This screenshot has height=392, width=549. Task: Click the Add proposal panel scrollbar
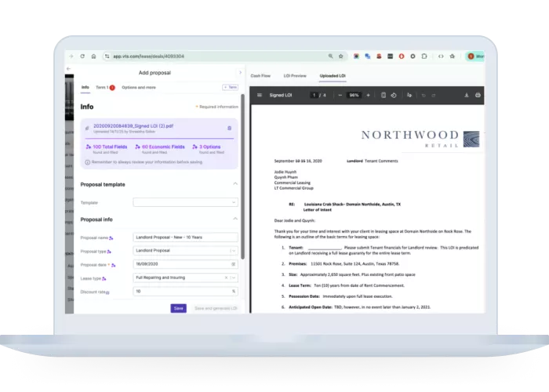[x=242, y=176]
